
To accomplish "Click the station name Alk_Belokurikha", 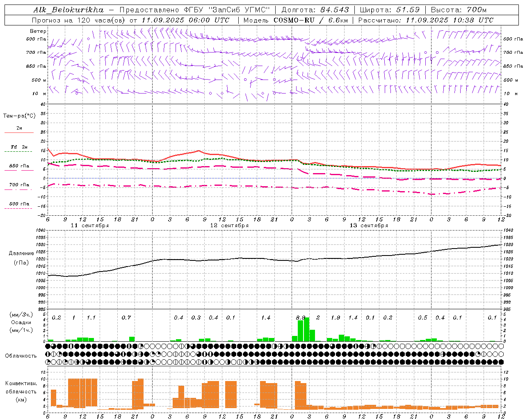I will point(68,10).
